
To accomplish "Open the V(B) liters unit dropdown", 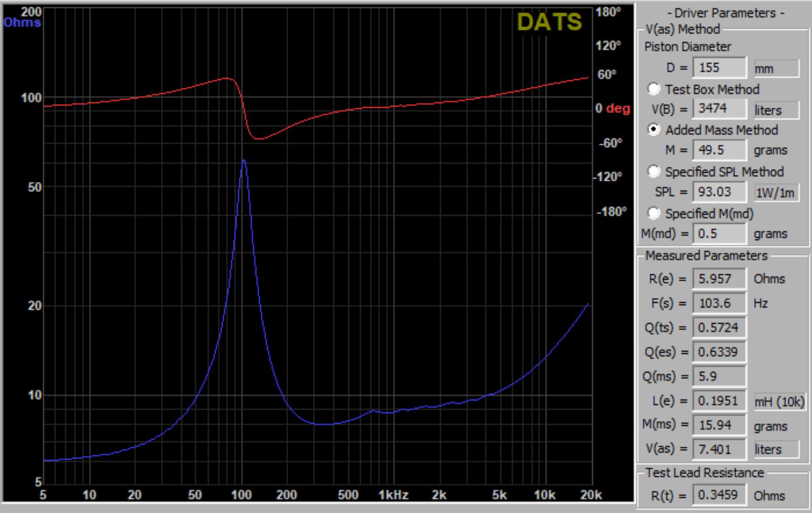I will [776, 110].
